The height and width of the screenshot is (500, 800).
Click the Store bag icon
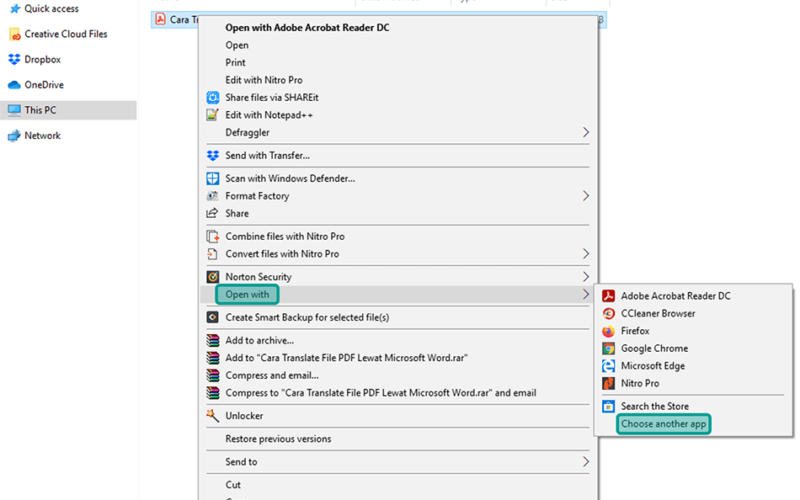(608, 407)
